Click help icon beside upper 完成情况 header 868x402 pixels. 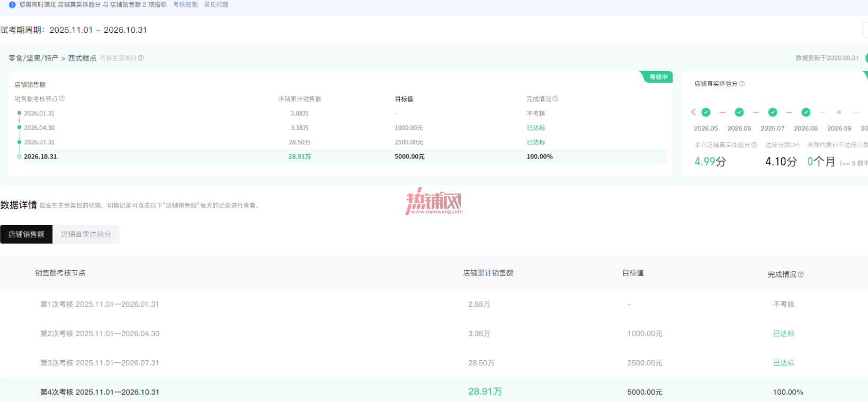click(x=555, y=99)
